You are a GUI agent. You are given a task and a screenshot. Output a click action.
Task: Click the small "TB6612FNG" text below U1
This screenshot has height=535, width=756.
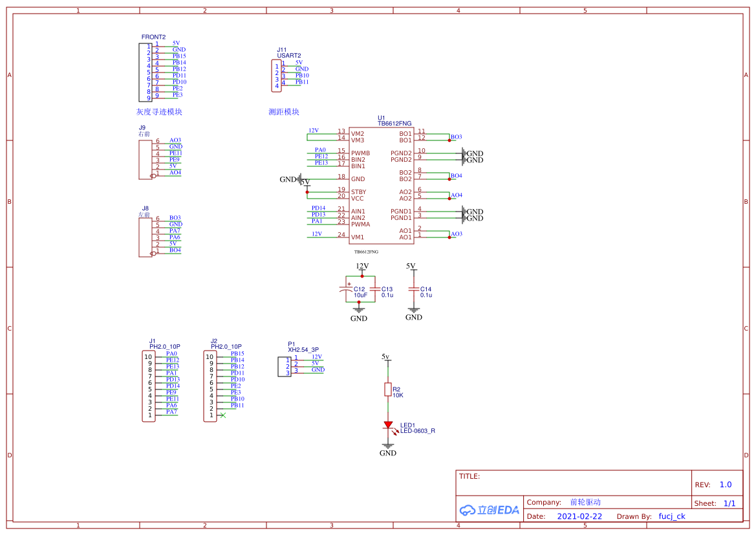pyautogui.click(x=367, y=252)
